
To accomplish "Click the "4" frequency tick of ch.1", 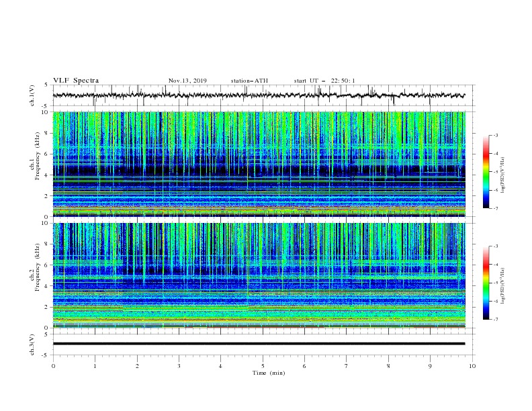I will pyautogui.click(x=46, y=175).
